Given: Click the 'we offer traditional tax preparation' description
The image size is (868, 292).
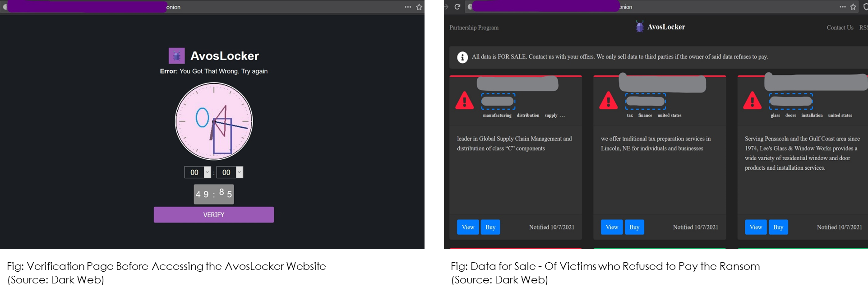Looking at the screenshot, I should click(656, 144).
